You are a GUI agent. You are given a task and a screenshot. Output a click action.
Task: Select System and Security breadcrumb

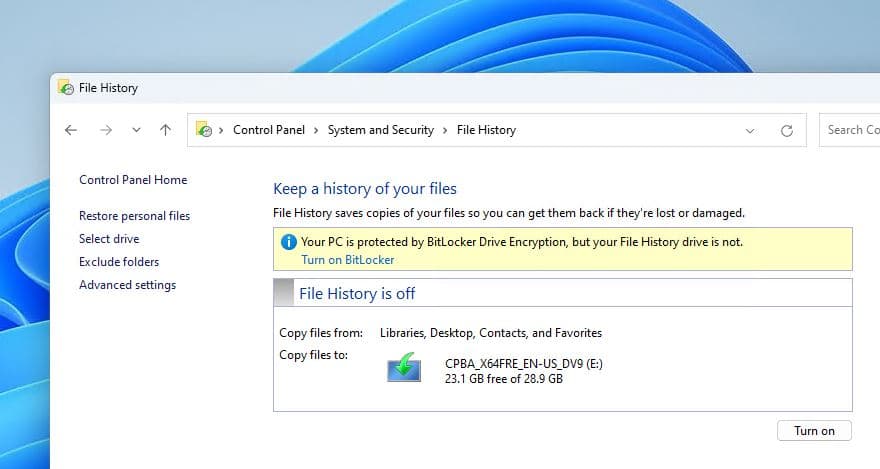[x=381, y=130]
